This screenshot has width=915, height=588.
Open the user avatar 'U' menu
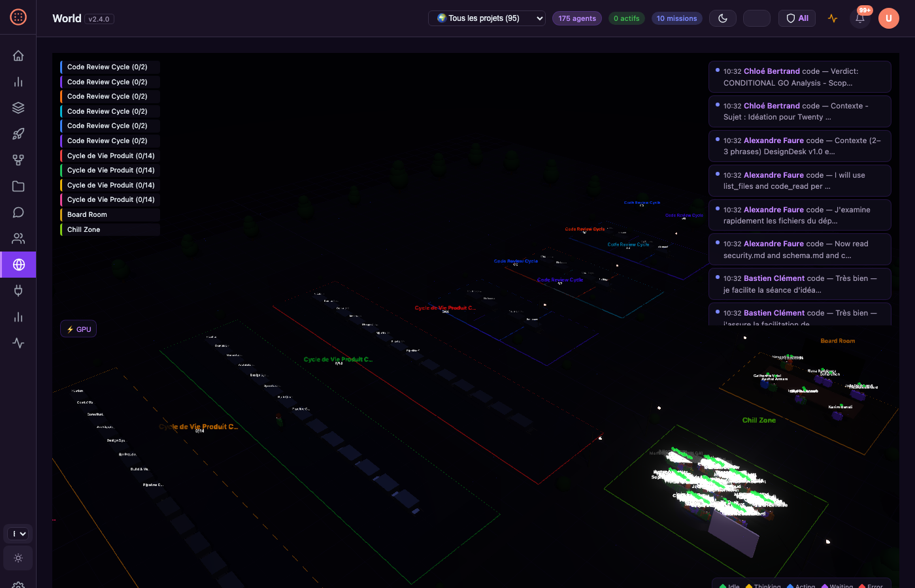888,18
